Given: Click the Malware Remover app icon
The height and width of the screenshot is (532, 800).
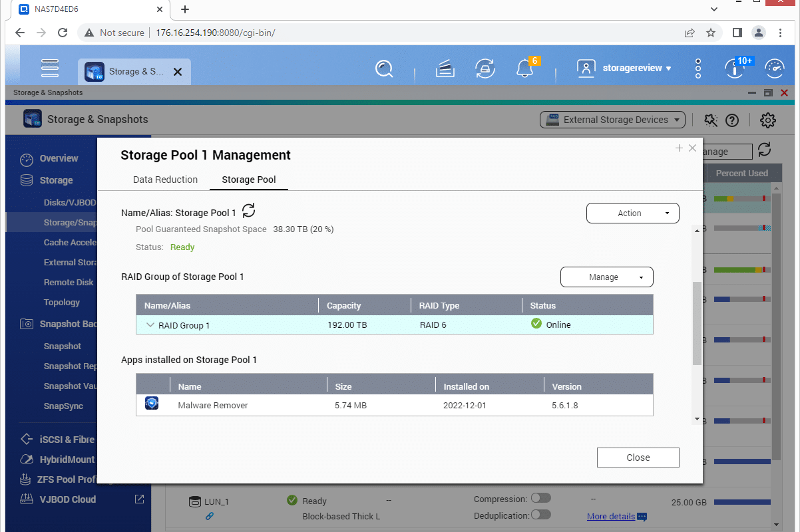Looking at the screenshot, I should coord(152,403).
